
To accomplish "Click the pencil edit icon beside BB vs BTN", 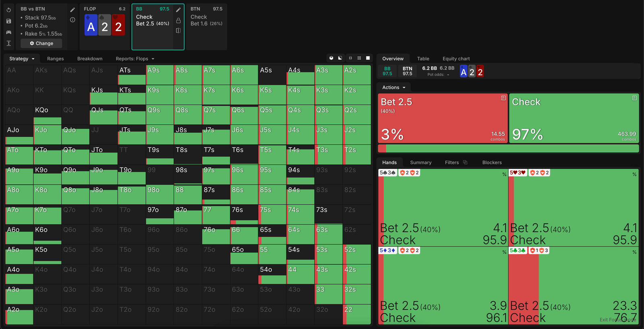I will click(72, 10).
